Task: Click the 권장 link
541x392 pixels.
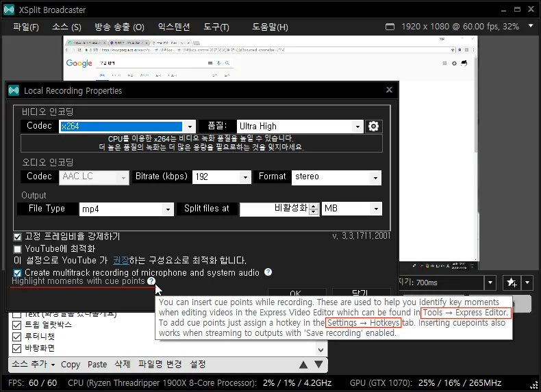Action: (121, 260)
